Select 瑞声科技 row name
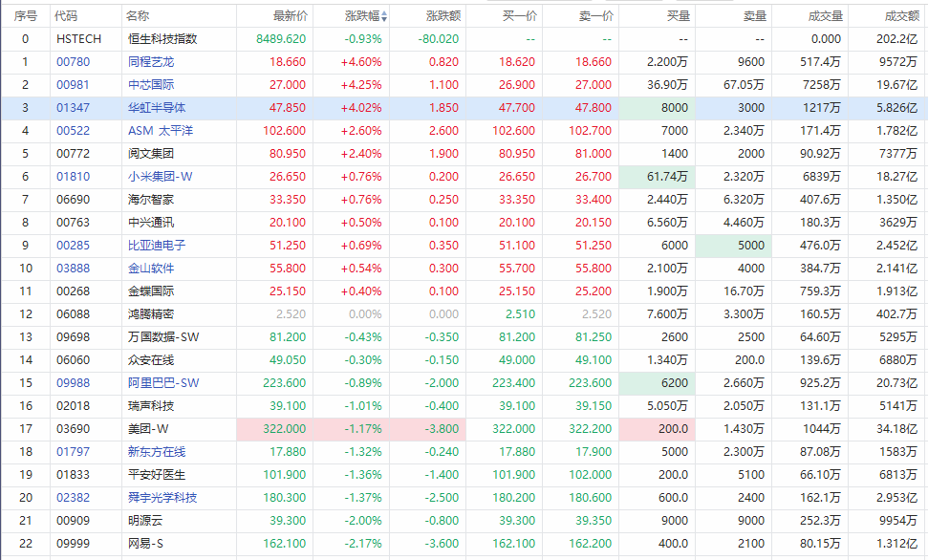This screenshot has width=928, height=560. click(151, 406)
